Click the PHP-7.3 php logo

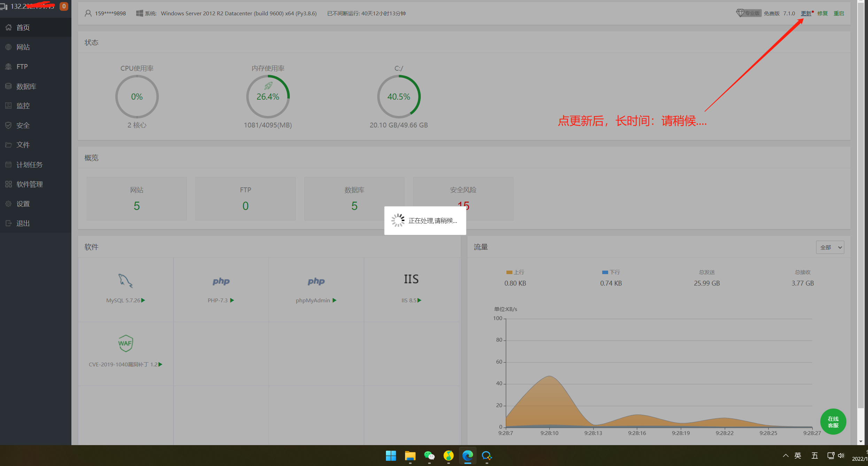click(x=221, y=281)
